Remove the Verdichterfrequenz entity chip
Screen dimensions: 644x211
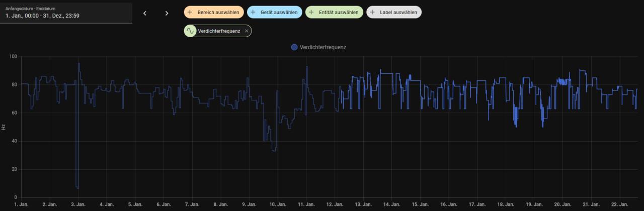pyautogui.click(x=247, y=31)
